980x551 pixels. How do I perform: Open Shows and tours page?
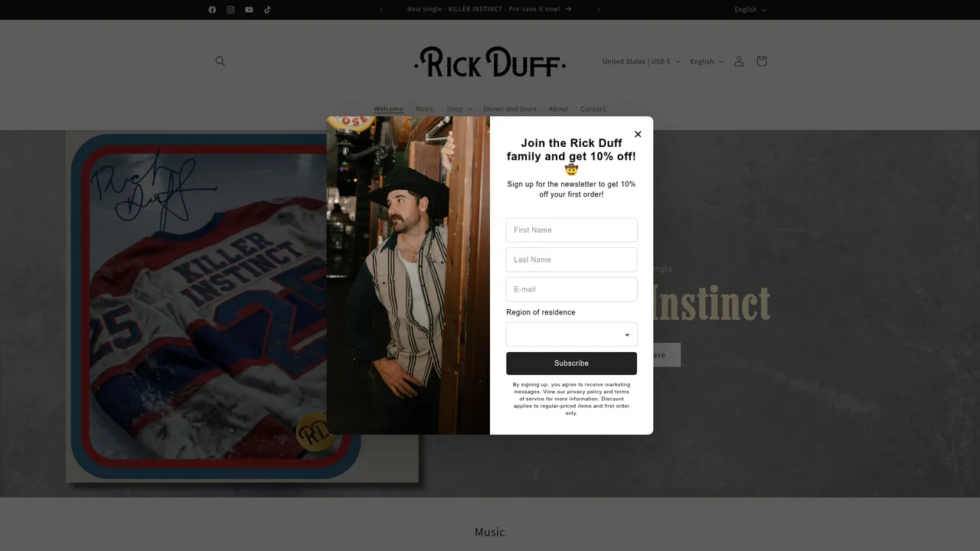point(510,109)
